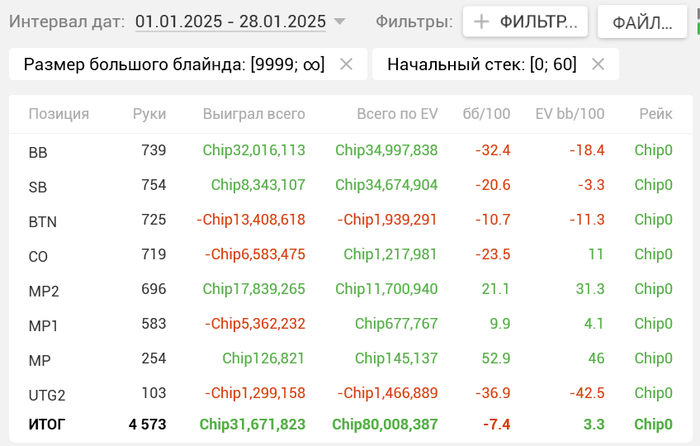Viewport: 700px width, 446px height.
Task: Open the date interval dropdown arrow
Action: coord(340,21)
